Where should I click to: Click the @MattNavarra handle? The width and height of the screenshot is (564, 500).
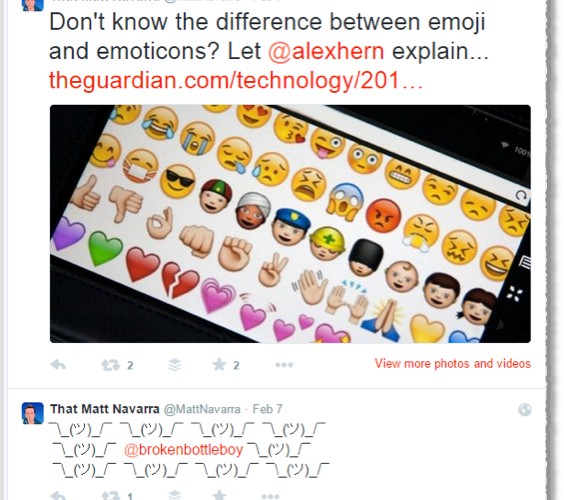tap(202, 409)
